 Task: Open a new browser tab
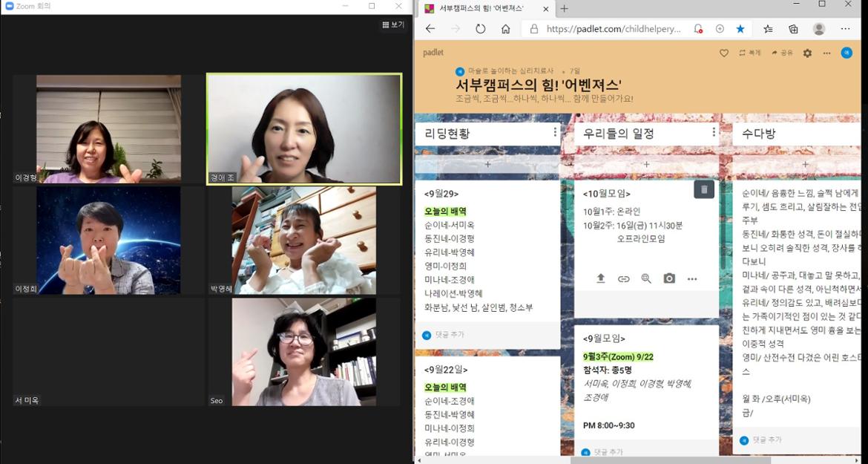coord(564,9)
